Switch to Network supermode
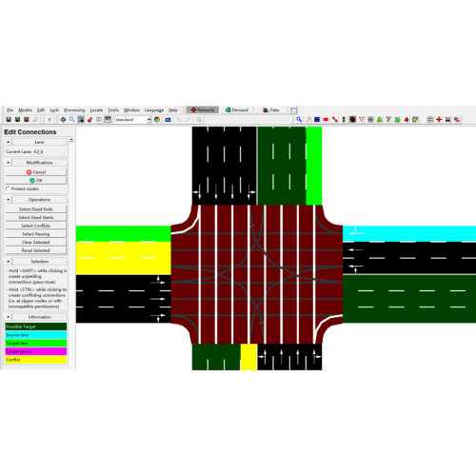 click(x=203, y=110)
